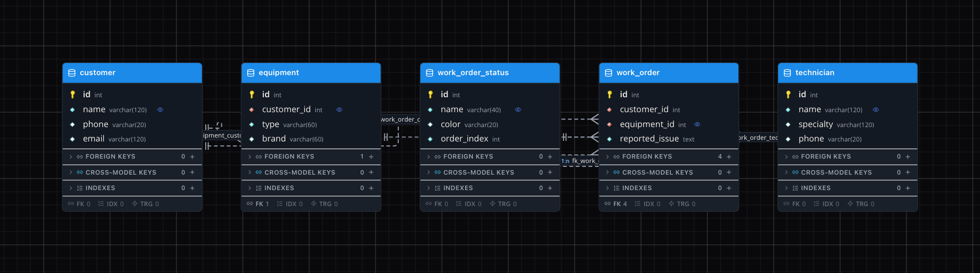Toggle eye icon on equipment customer_id column
The width and height of the screenshot is (980, 273).
click(340, 110)
